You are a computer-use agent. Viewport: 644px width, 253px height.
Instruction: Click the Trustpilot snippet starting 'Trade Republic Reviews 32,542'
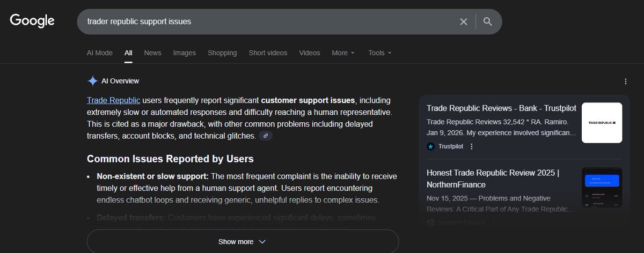coord(501,126)
